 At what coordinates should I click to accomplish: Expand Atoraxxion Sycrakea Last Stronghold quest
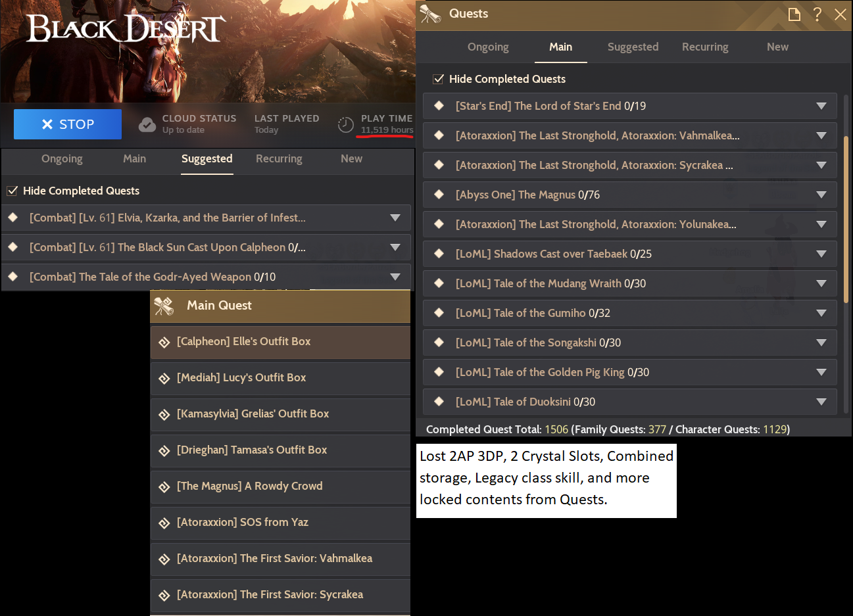821,165
